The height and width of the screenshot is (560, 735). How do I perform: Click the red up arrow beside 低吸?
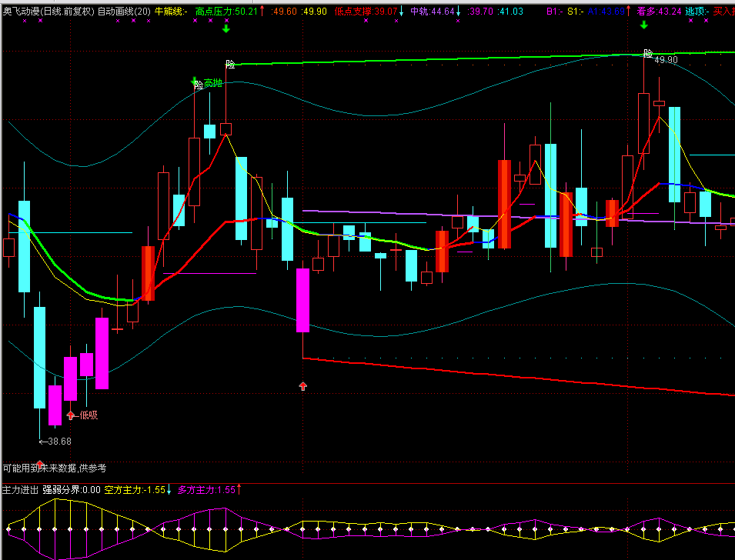click(x=71, y=415)
